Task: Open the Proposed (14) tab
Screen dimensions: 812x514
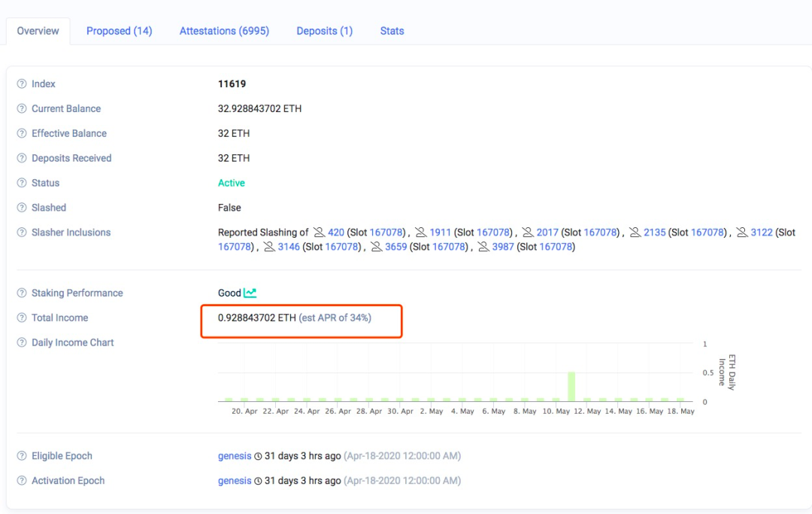Action: [x=119, y=31]
